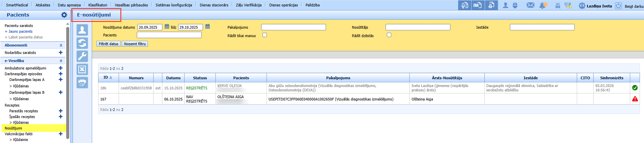Click green synced checkmark in row 186

pyautogui.click(x=635, y=88)
